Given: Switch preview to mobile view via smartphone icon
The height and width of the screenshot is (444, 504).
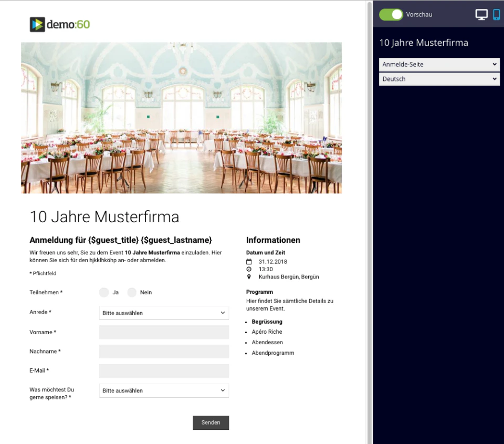Looking at the screenshot, I should pos(495,14).
